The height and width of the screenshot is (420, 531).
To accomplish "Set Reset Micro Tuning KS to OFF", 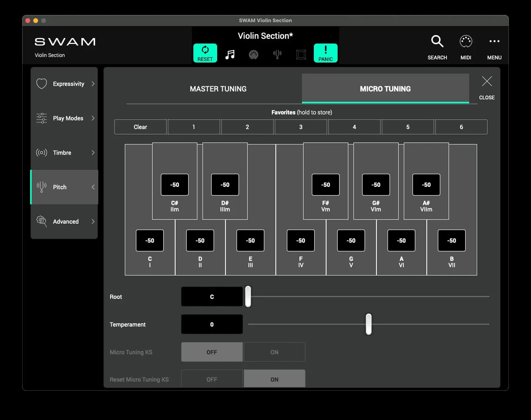I will pyautogui.click(x=212, y=379).
